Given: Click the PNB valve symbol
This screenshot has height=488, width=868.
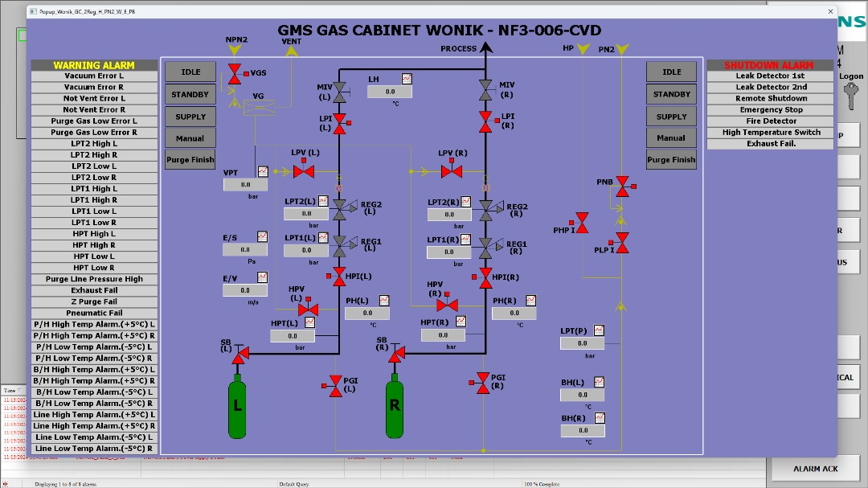Looking at the screenshot, I should (x=624, y=187).
